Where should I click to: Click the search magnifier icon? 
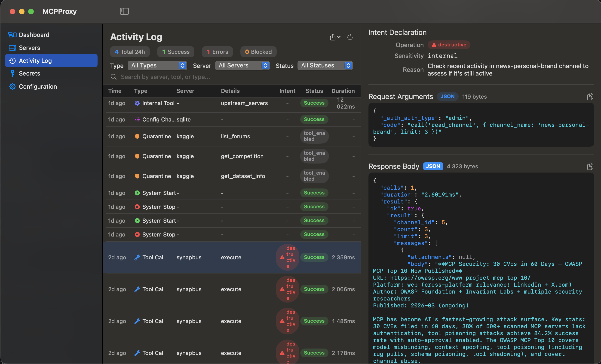pyautogui.click(x=113, y=77)
